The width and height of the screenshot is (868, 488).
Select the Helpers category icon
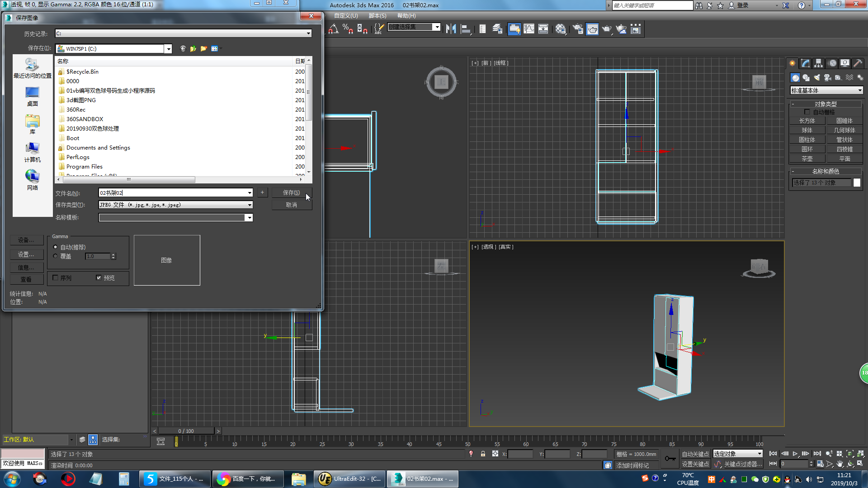[x=839, y=78]
